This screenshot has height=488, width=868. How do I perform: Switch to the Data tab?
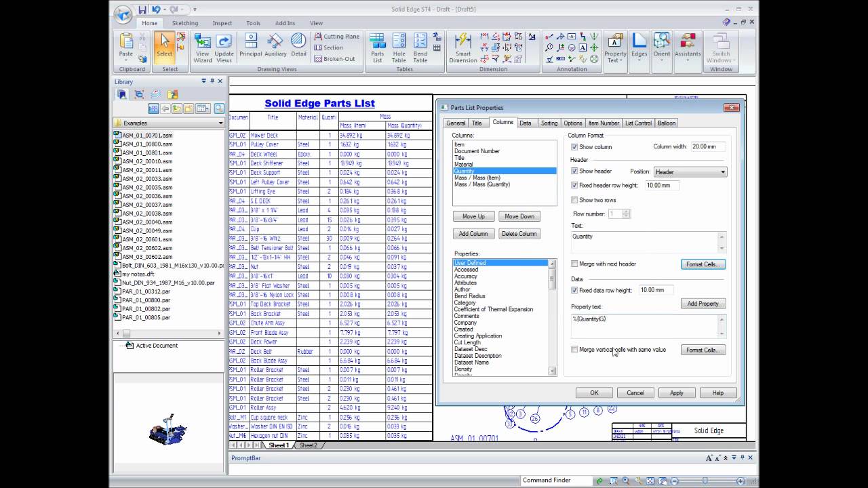click(526, 123)
